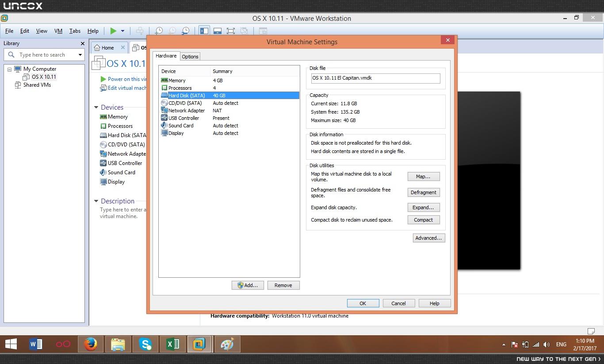The image size is (604, 364).
Task: Show hidden system tray icons
Action: tap(504, 345)
